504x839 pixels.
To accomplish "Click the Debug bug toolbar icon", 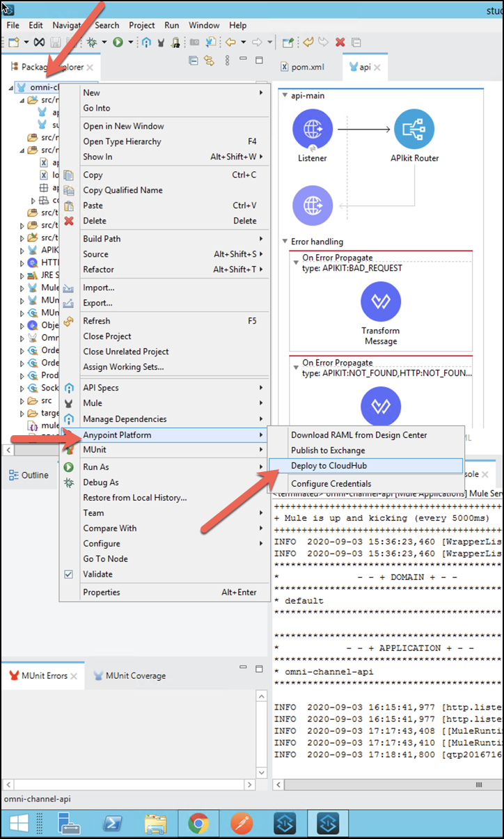I will click(92, 42).
